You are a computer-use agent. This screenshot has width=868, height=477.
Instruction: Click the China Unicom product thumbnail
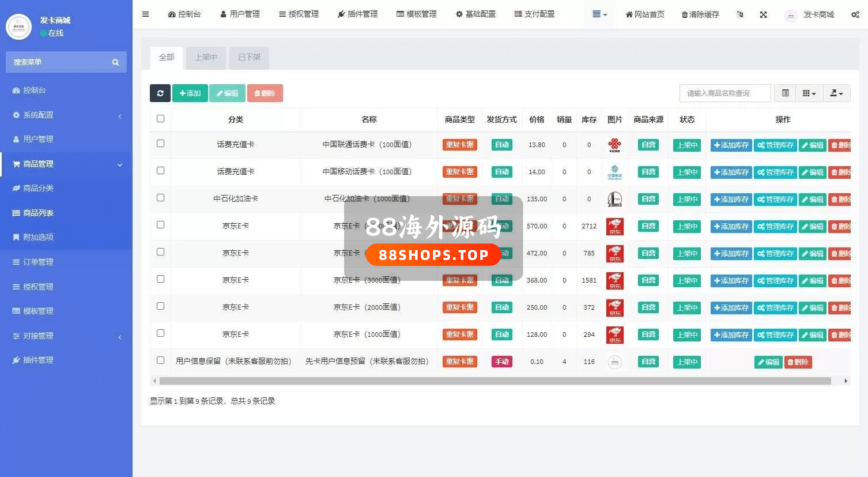614,145
